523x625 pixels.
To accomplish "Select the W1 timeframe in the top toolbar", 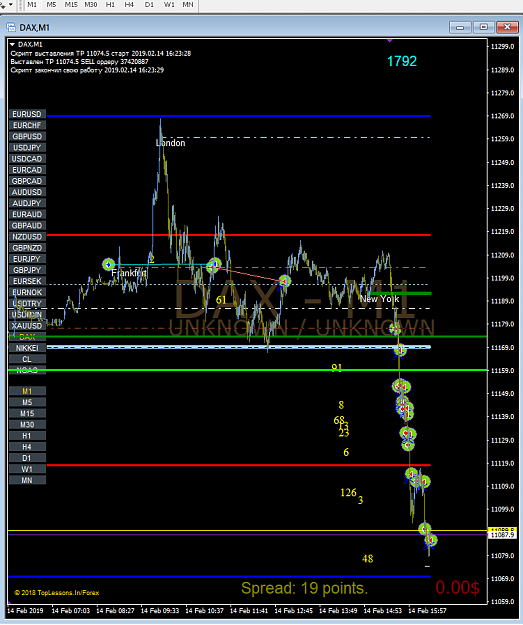I will (x=169, y=5).
